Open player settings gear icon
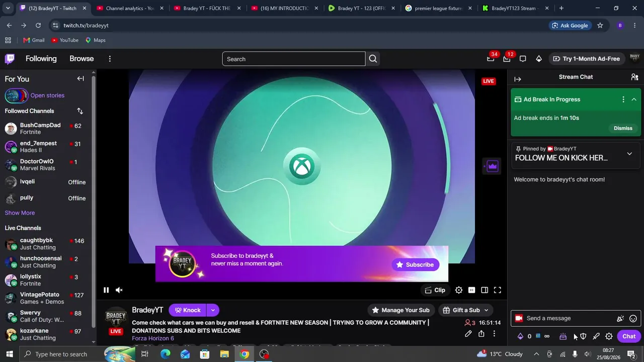 459,290
